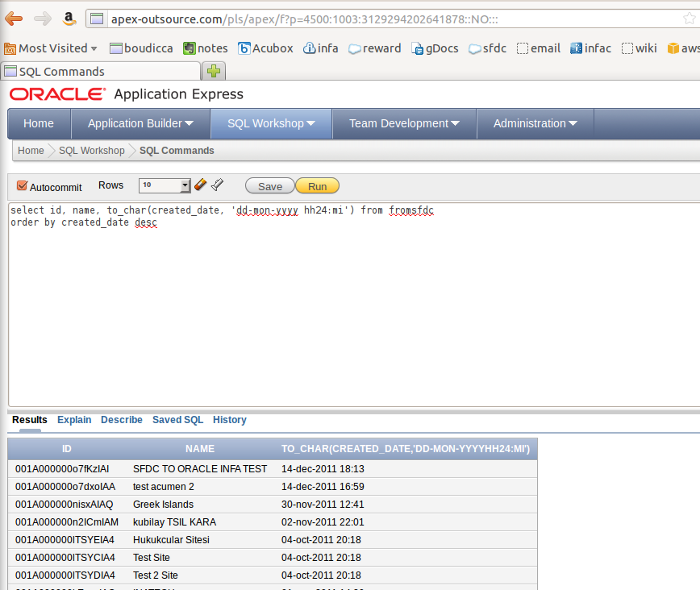Viewport: 700px width, 590px height.
Task: Click the browser back arrow icon
Action: coord(13,18)
